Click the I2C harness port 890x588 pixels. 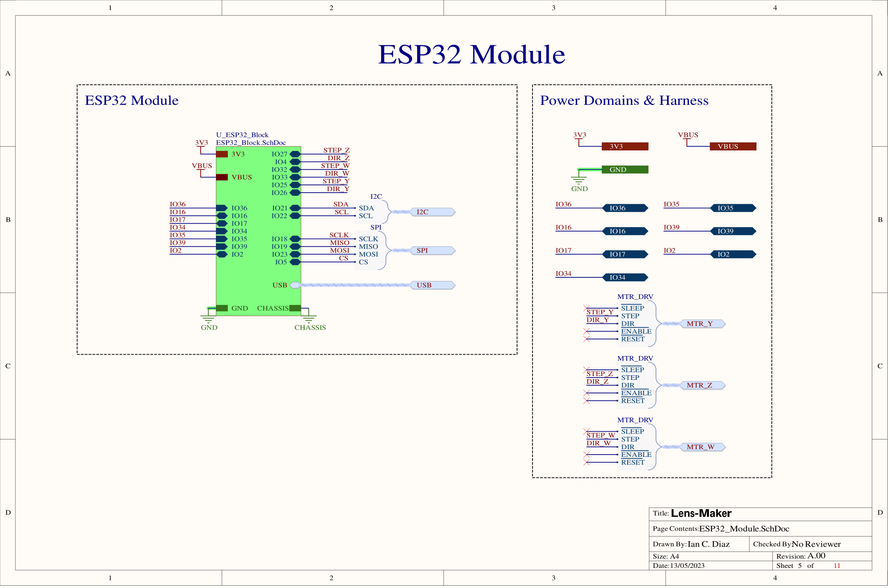point(432,212)
